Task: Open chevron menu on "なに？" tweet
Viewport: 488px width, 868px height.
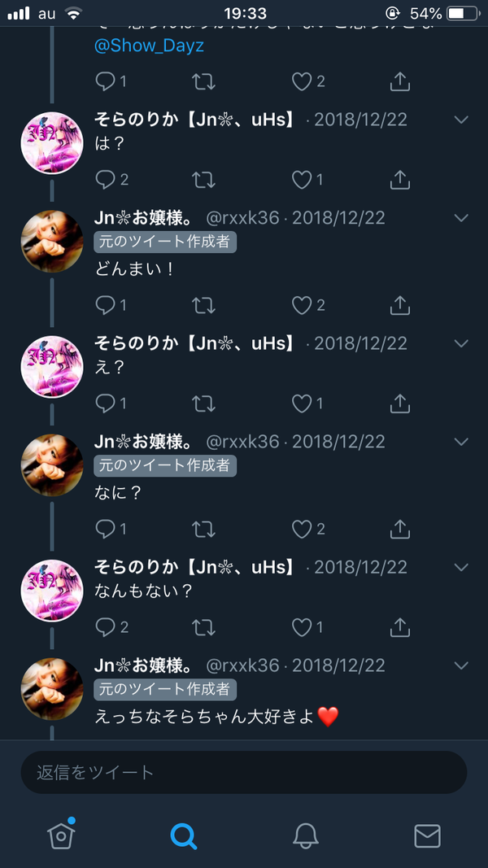Action: 461,442
